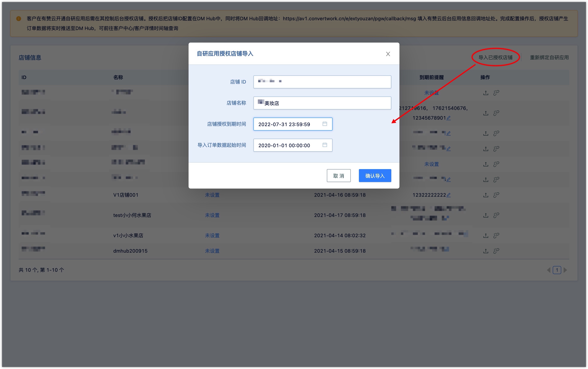Cancel with the 取消 button
Image resolution: width=588 pixels, height=369 pixels.
339,176
